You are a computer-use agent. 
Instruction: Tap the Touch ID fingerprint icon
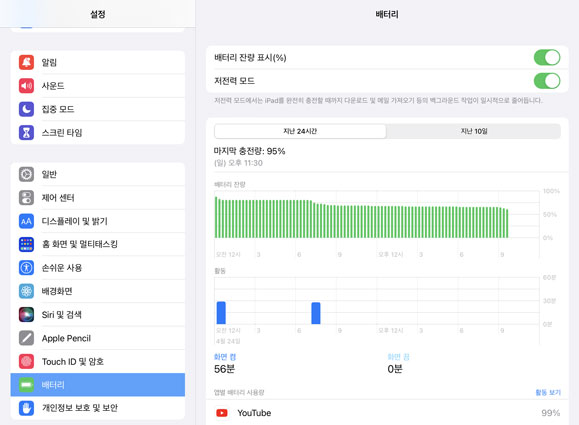point(26,361)
